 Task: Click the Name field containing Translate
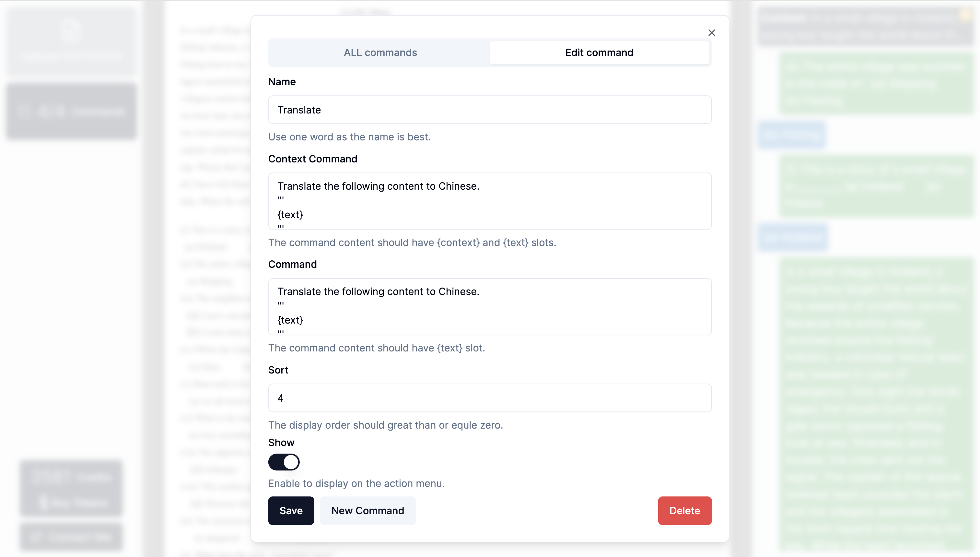(489, 110)
